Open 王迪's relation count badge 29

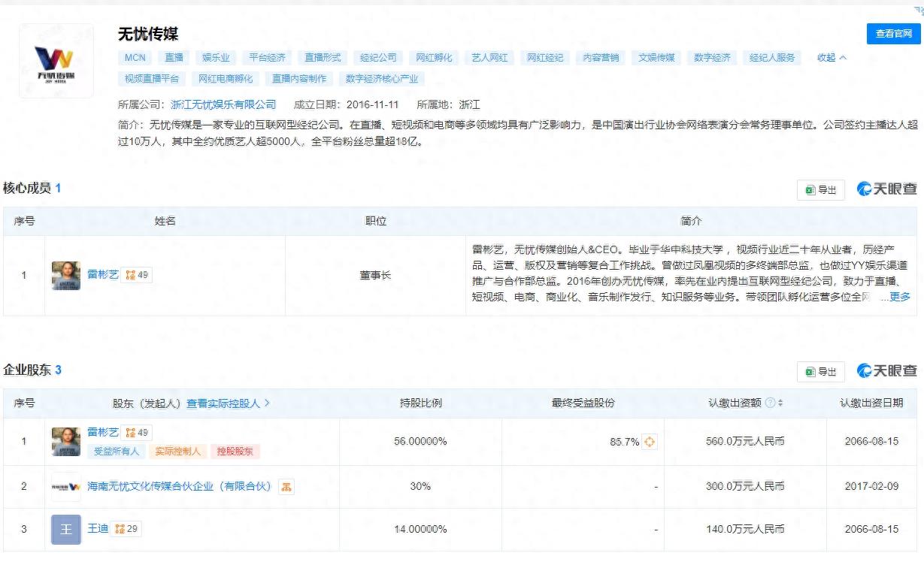tap(126, 529)
